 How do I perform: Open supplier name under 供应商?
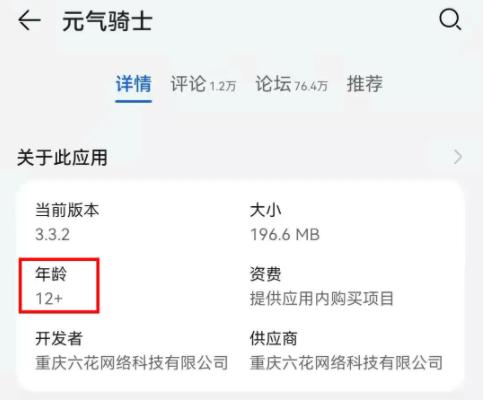click(346, 363)
